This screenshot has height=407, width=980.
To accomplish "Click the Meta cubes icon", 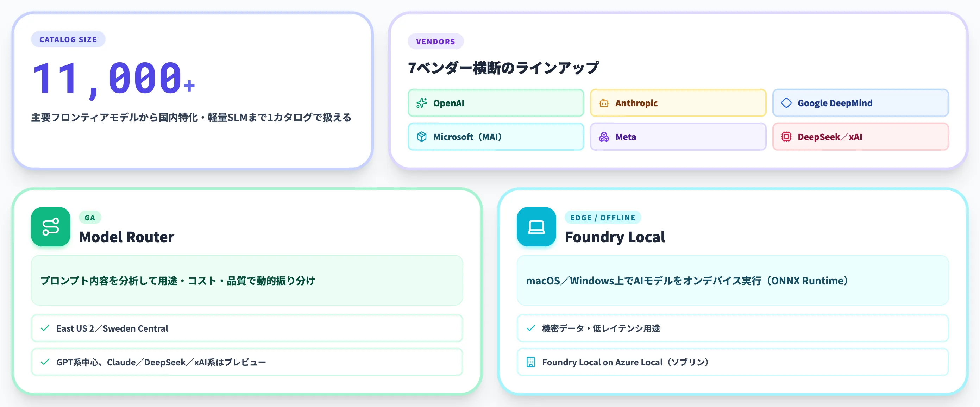I will pyautogui.click(x=604, y=137).
